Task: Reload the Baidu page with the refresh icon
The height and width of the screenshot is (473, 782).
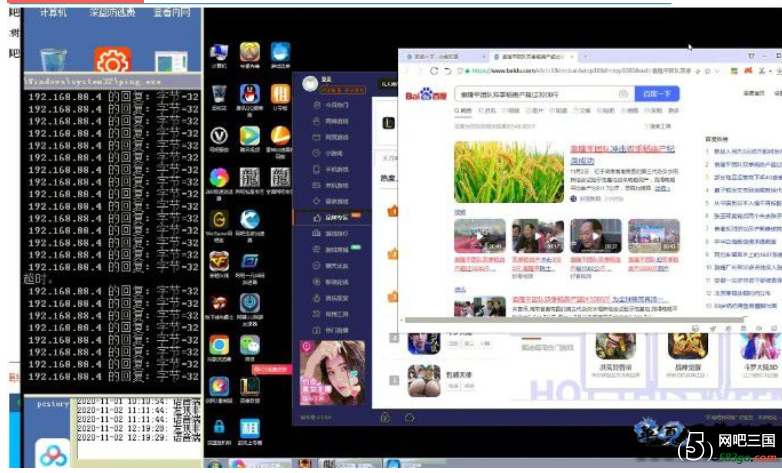Action: pos(434,71)
